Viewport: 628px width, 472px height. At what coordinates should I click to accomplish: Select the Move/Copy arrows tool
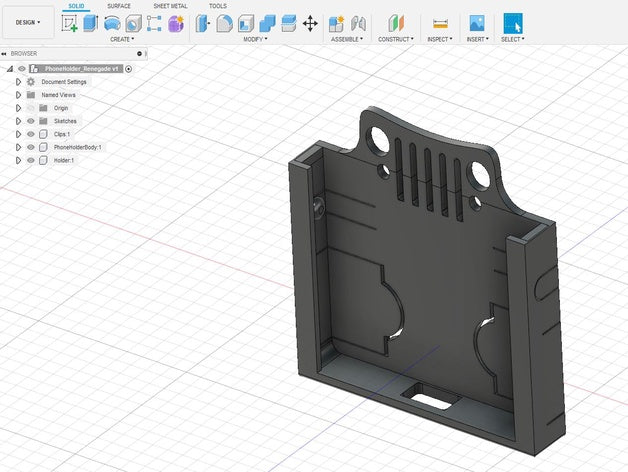pos(310,24)
